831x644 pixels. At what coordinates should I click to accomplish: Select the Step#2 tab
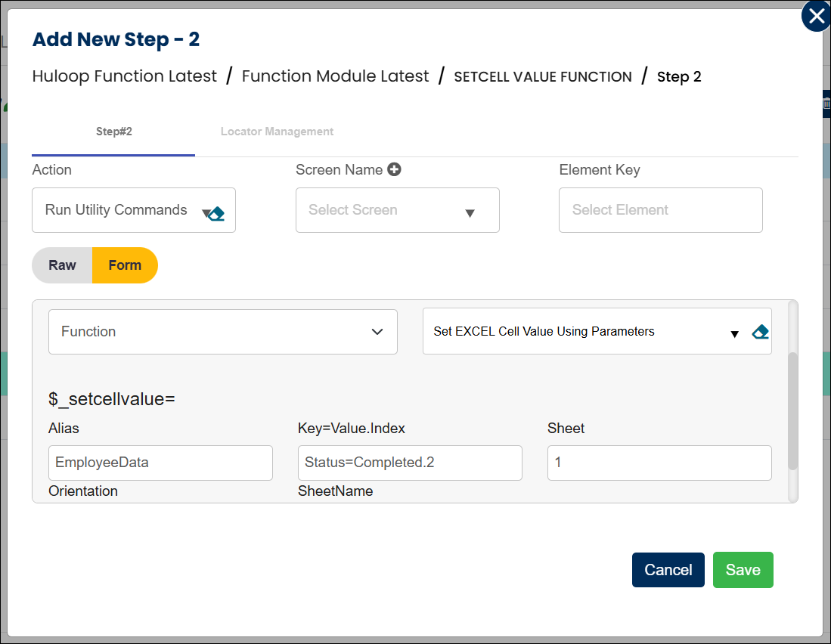(x=113, y=132)
